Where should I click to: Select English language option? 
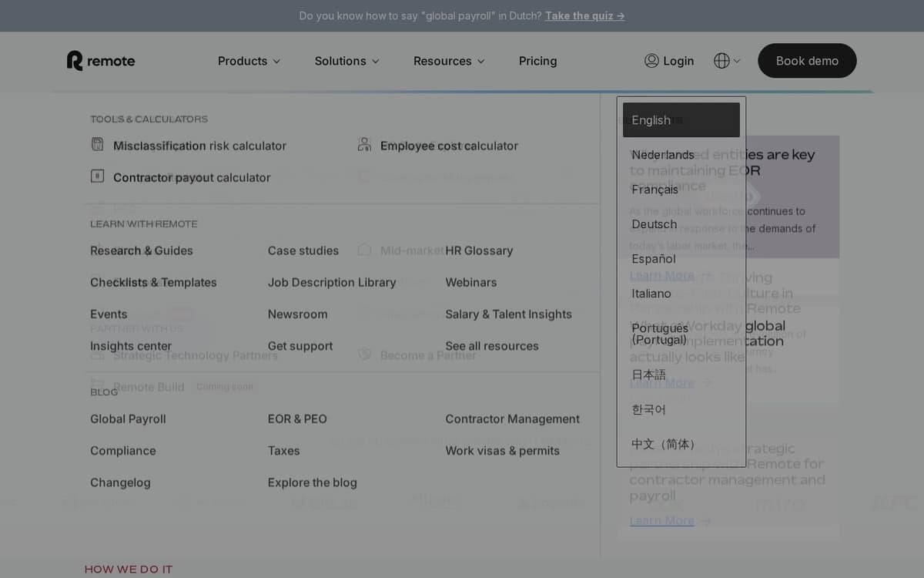coord(681,120)
